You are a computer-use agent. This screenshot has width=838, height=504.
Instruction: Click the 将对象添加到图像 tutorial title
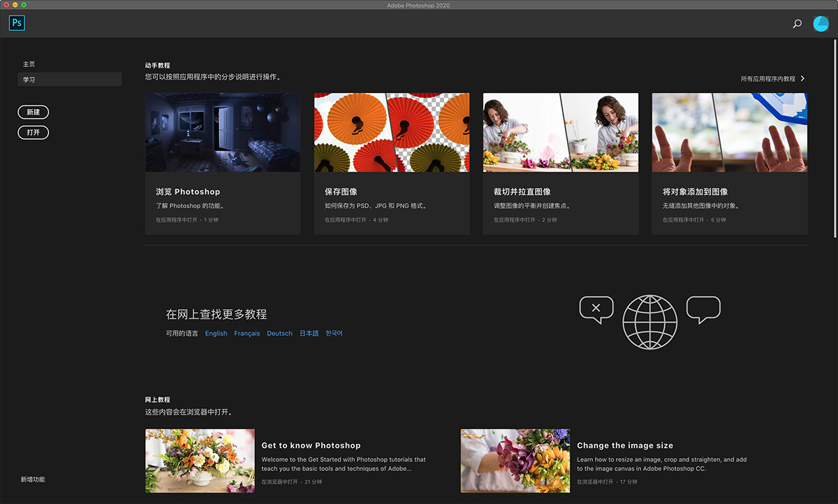[x=696, y=192]
